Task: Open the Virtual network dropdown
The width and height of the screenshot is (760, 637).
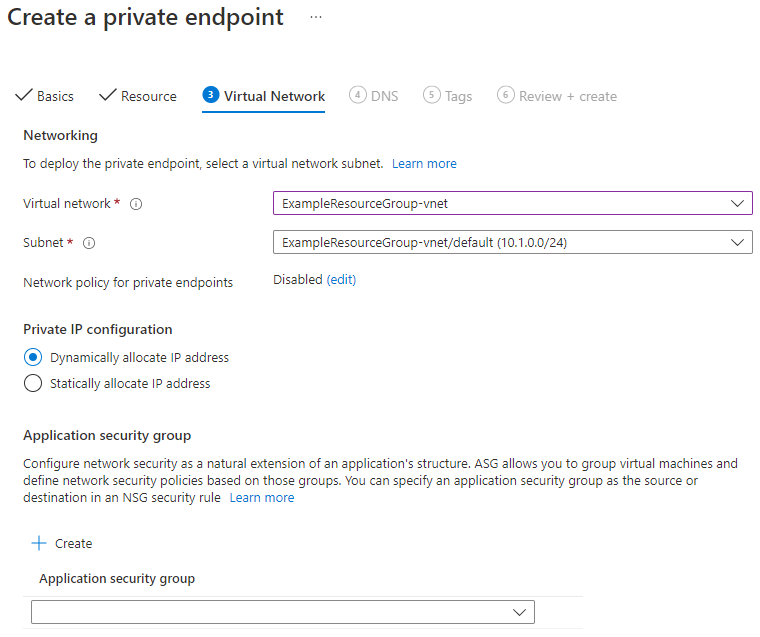Action: coord(512,203)
